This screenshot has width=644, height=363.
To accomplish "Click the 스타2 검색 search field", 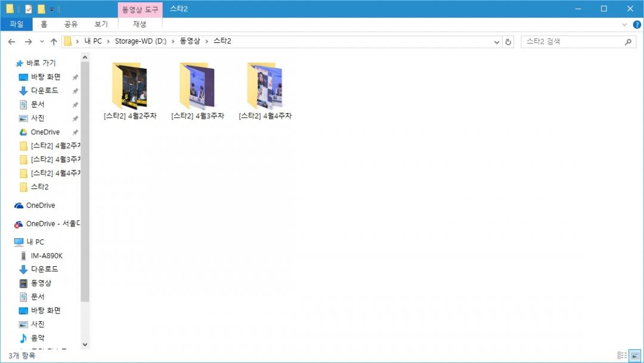I will 571,42.
